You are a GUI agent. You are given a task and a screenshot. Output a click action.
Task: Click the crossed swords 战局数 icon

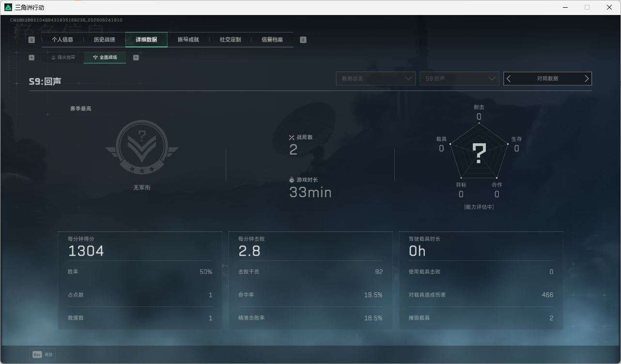click(292, 137)
